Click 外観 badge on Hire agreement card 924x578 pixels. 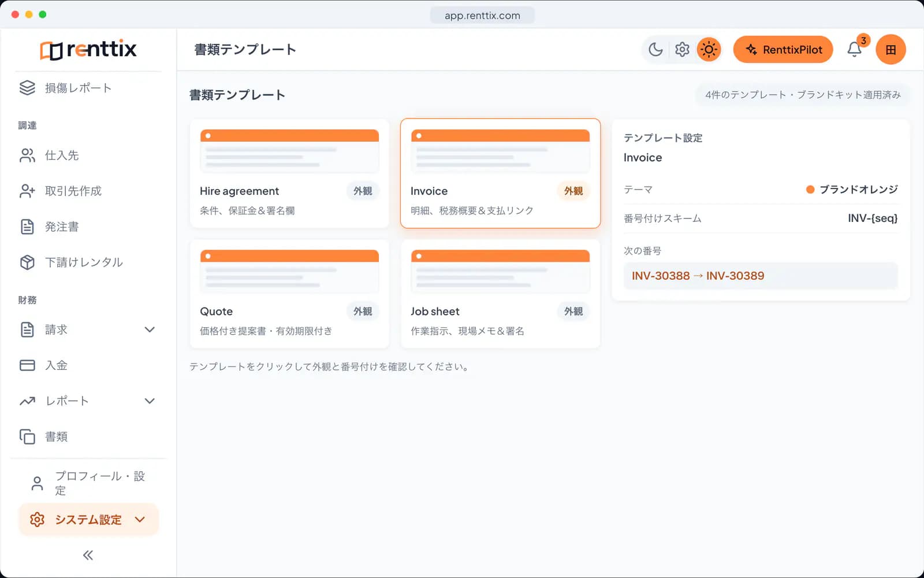[x=363, y=191]
